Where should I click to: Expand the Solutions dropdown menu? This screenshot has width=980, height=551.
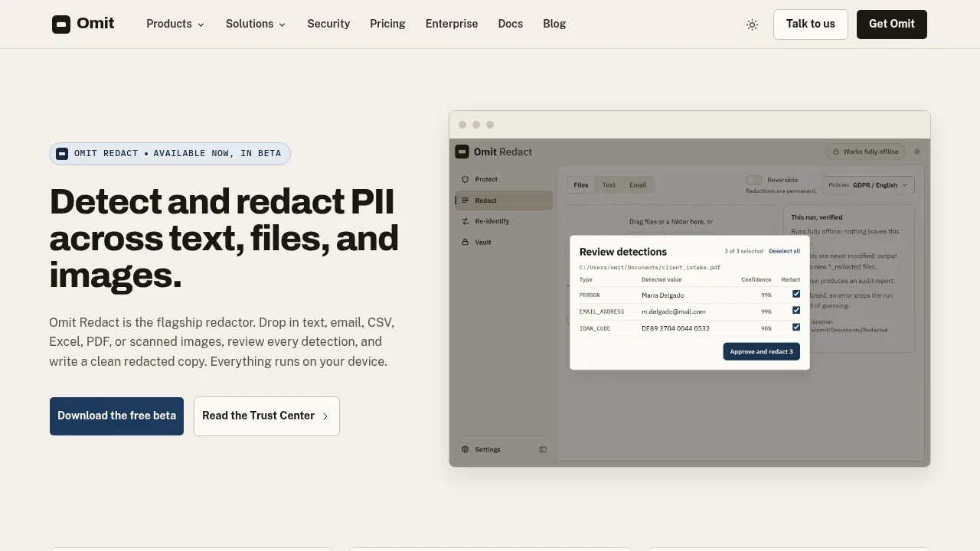256,24
